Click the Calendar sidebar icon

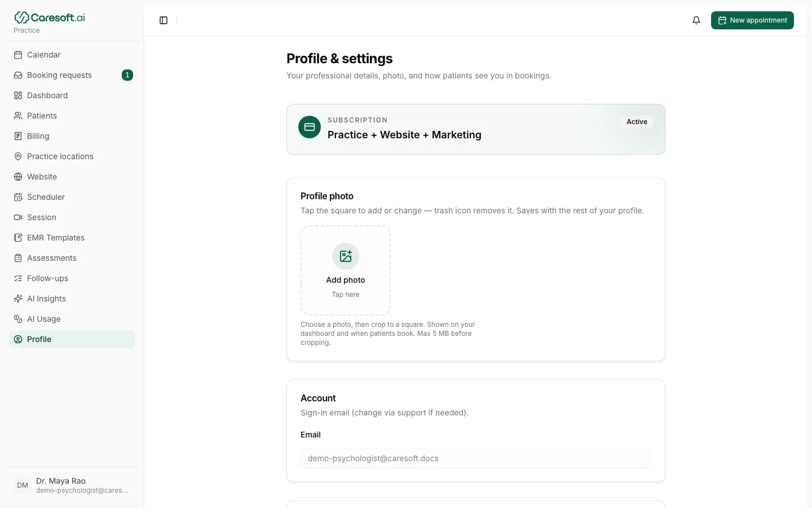pyautogui.click(x=18, y=55)
